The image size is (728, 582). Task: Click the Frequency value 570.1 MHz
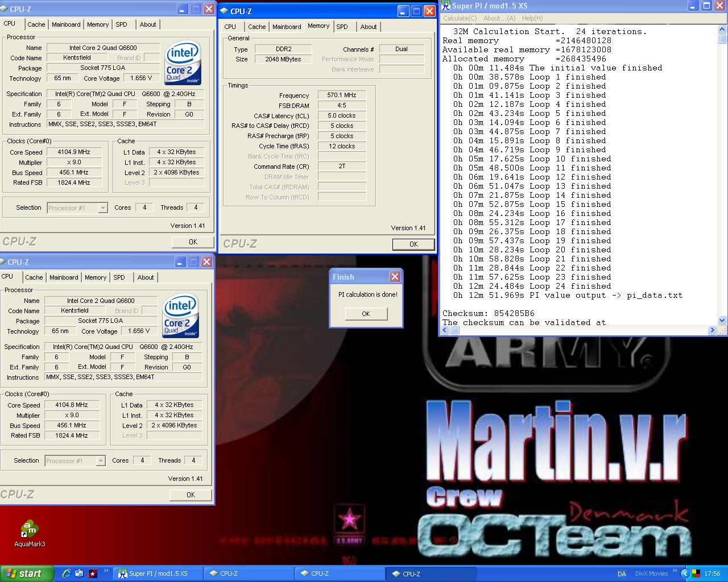point(342,95)
